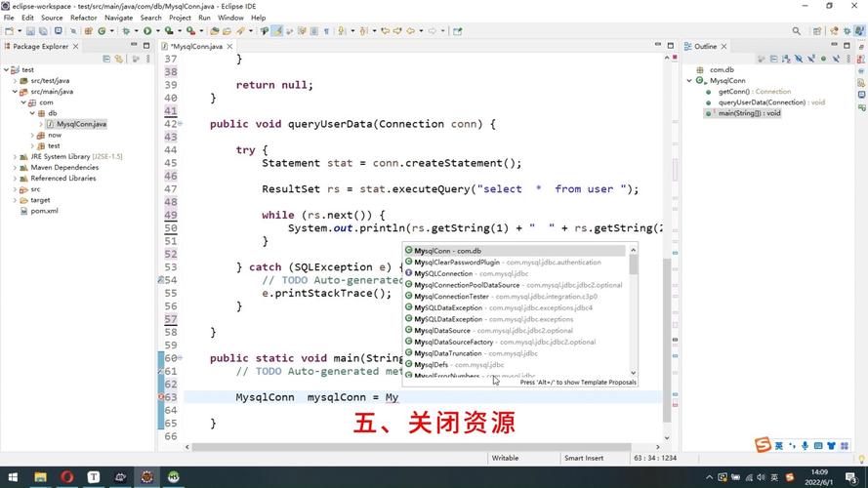
Task: Click the Pin Editor toolbar icon
Action: click(457, 31)
